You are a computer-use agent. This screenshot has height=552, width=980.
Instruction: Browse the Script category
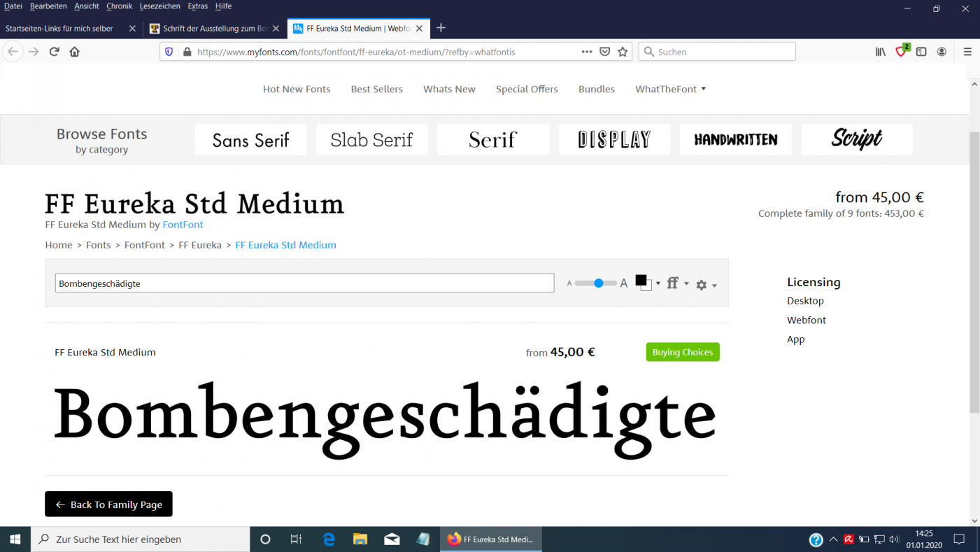click(x=857, y=140)
